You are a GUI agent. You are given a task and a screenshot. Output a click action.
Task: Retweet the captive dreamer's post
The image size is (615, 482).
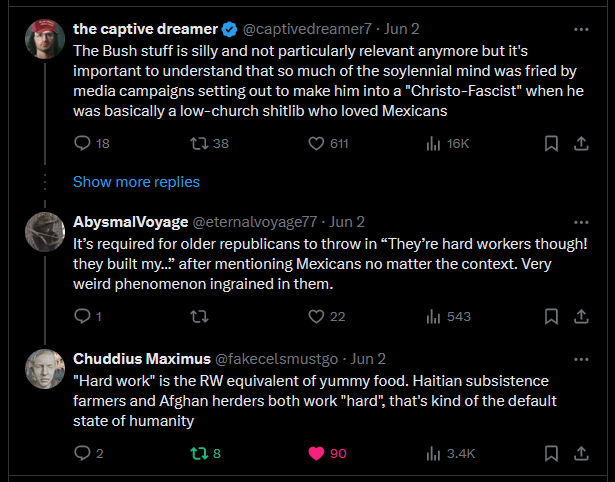click(198, 144)
